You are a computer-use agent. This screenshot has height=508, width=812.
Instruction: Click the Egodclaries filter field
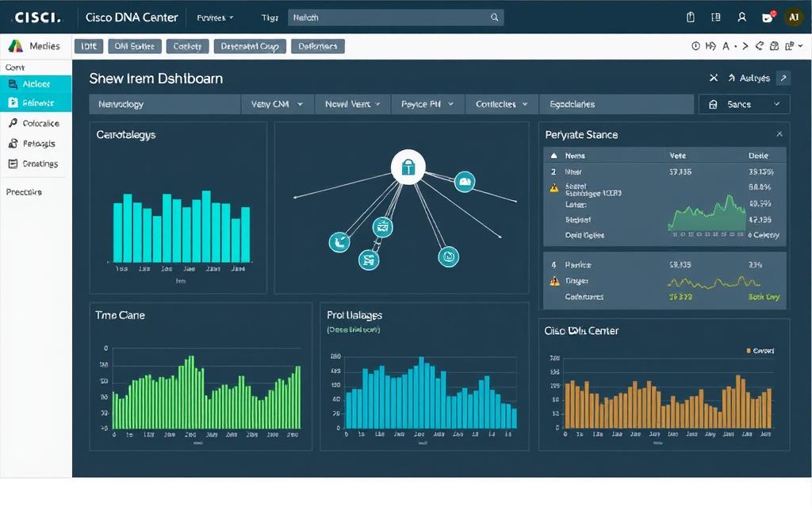(616, 104)
